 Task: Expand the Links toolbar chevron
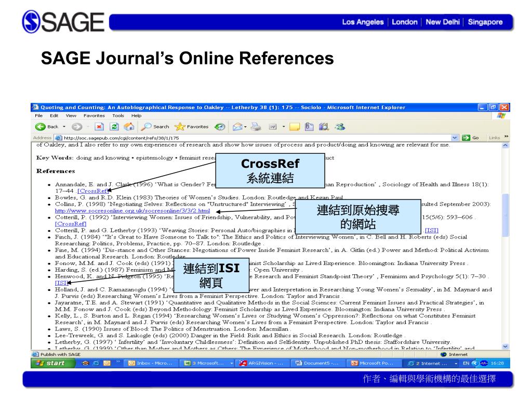[x=506, y=137]
